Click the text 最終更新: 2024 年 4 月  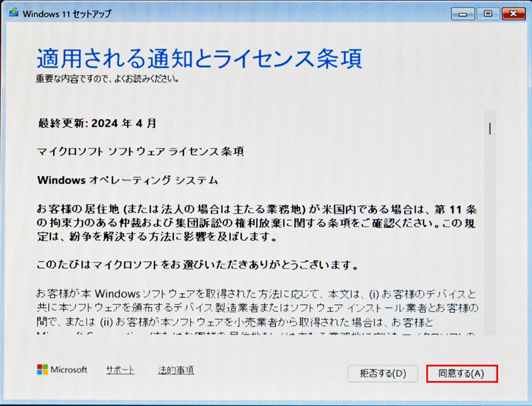[x=97, y=123]
